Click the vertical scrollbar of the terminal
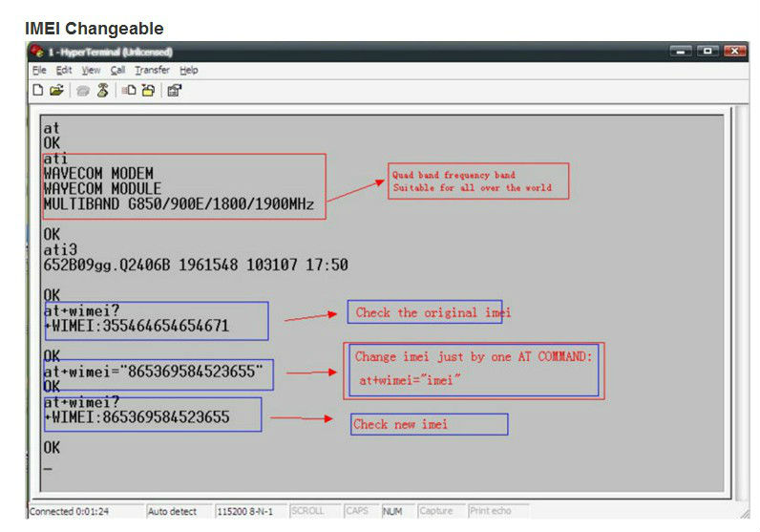 point(741,303)
